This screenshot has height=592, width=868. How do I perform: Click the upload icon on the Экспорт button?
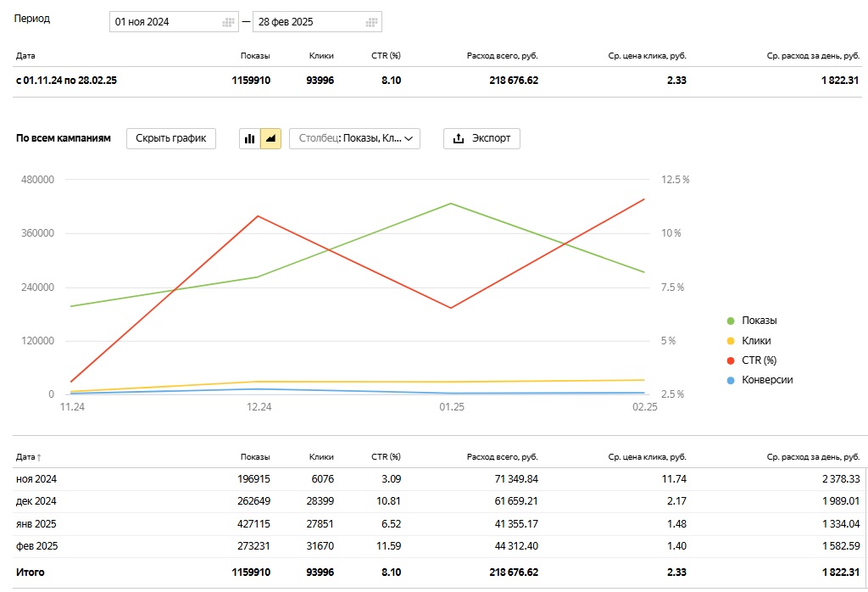(x=459, y=138)
